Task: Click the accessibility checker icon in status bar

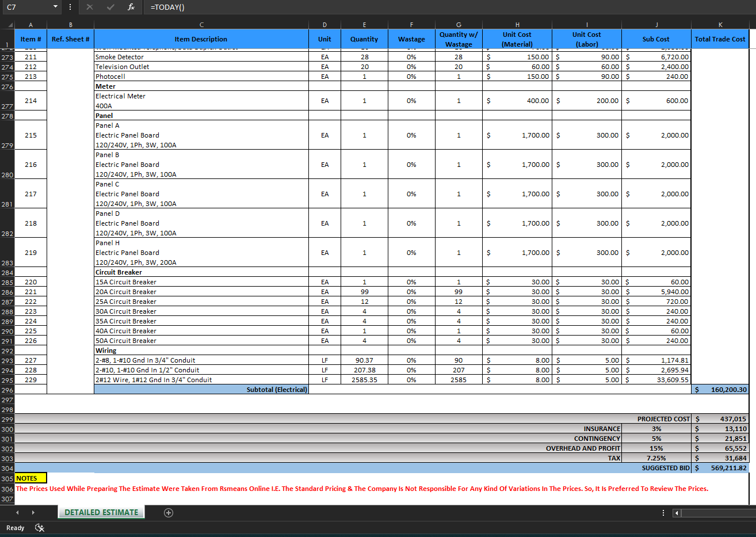Action: pos(40,528)
